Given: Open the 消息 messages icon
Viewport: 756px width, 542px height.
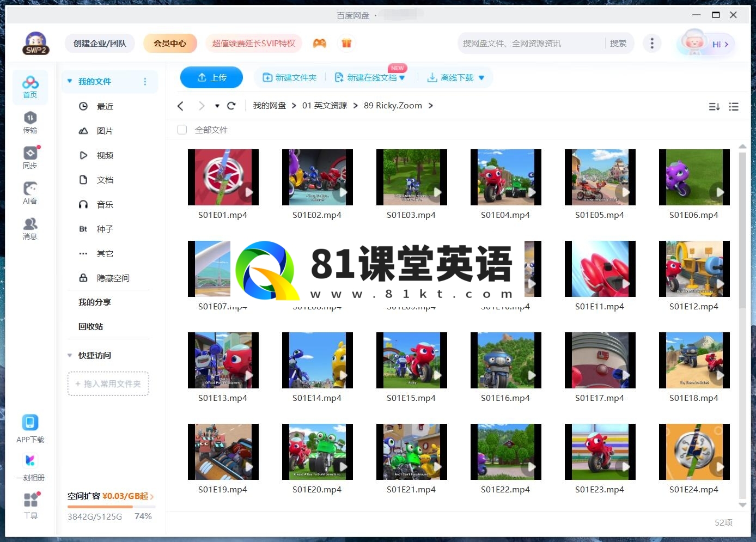Looking at the screenshot, I should (30, 229).
